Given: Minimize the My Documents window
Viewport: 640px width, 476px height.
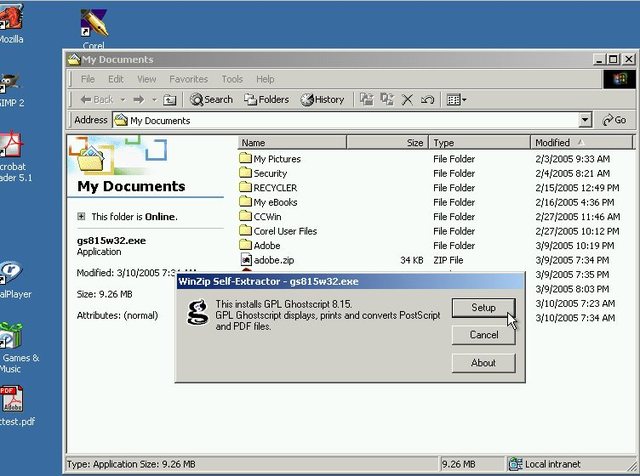Looking at the screenshot, I should (x=599, y=60).
